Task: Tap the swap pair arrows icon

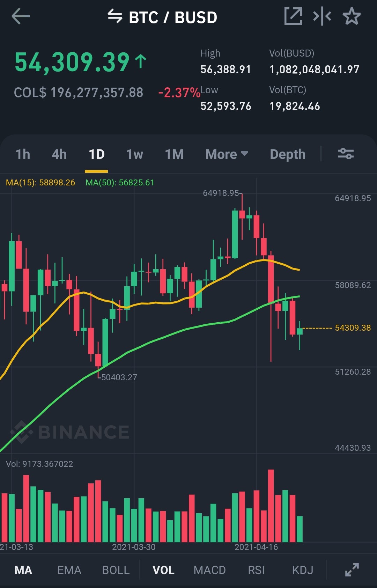Action: [114, 16]
